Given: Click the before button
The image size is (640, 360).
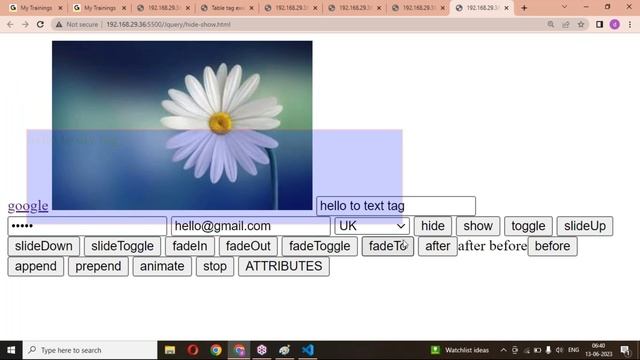Looking at the screenshot, I should (552, 246).
